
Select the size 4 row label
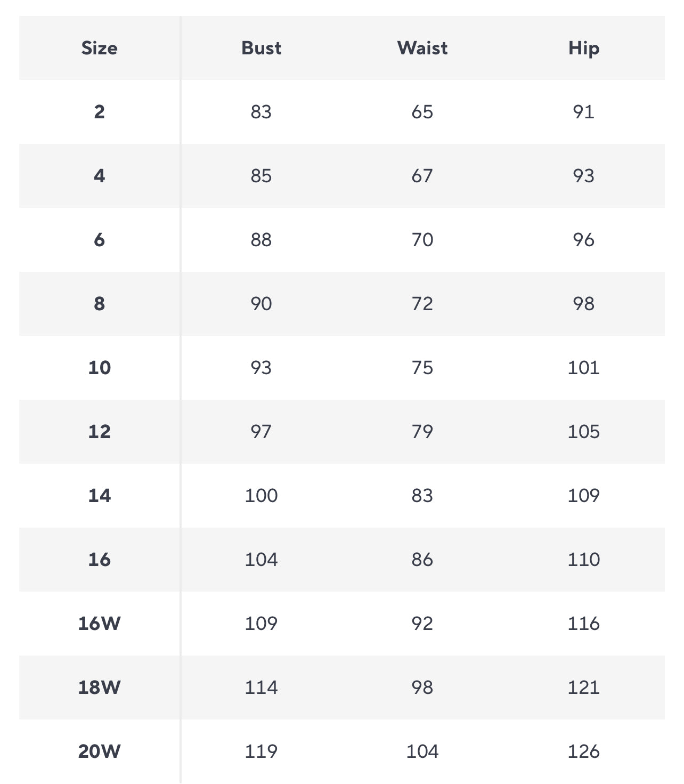point(100,176)
